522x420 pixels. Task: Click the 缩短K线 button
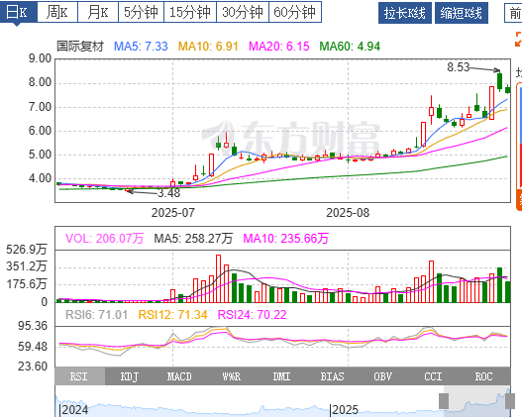[462, 13]
